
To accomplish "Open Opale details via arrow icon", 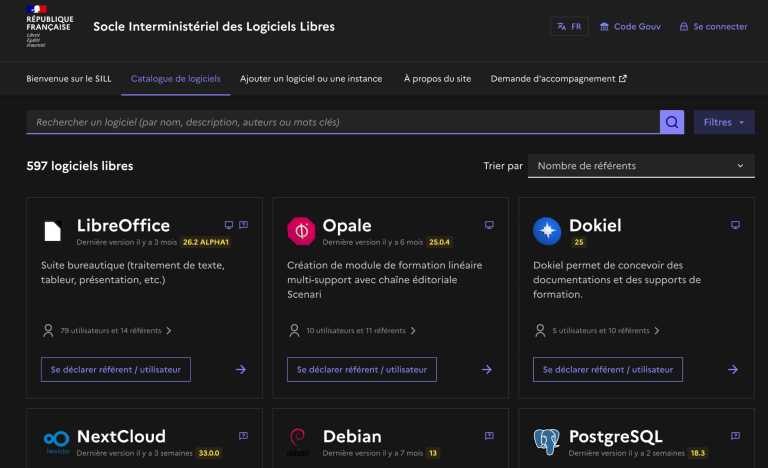I will coord(487,369).
